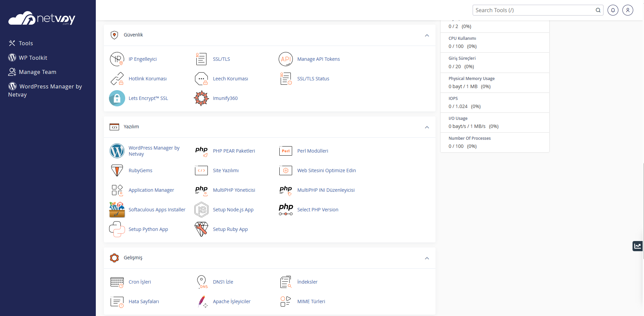Open the MultiPHP Yöneticisi link
Image resolution: width=644 pixels, height=316 pixels.
(234, 190)
